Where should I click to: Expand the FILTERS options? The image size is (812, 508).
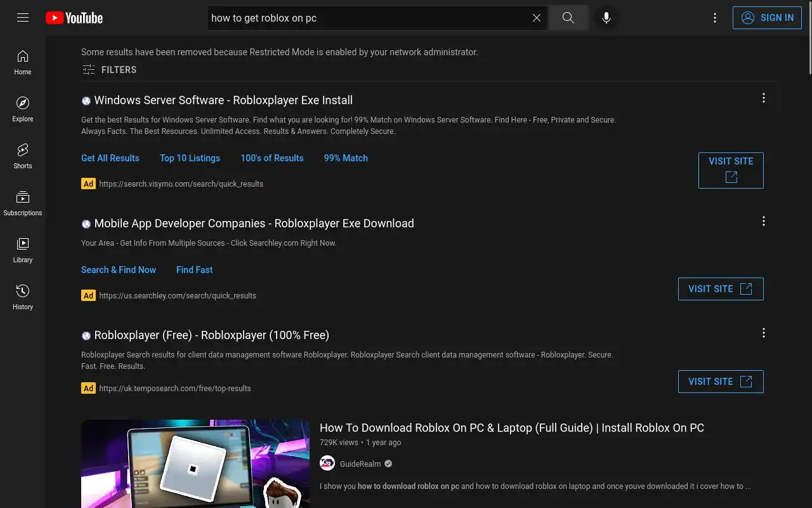pyautogui.click(x=109, y=70)
